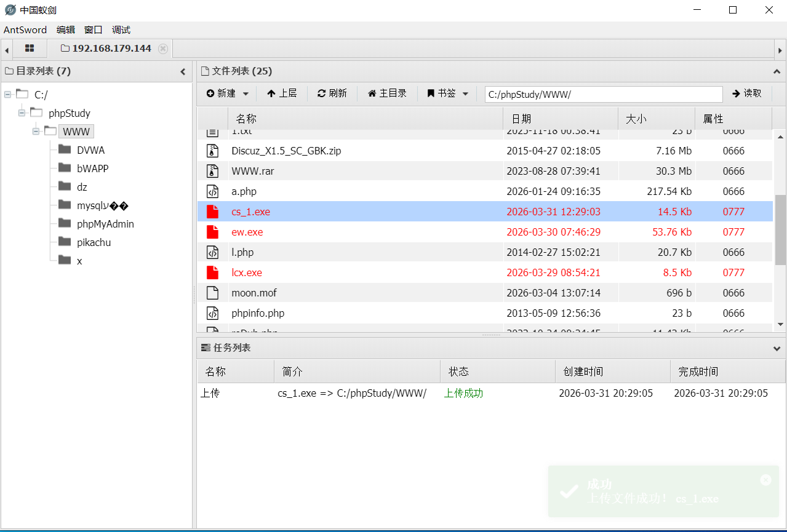787x532 pixels.
Task: Click the file list scrollbar thumb
Action: tap(780, 229)
